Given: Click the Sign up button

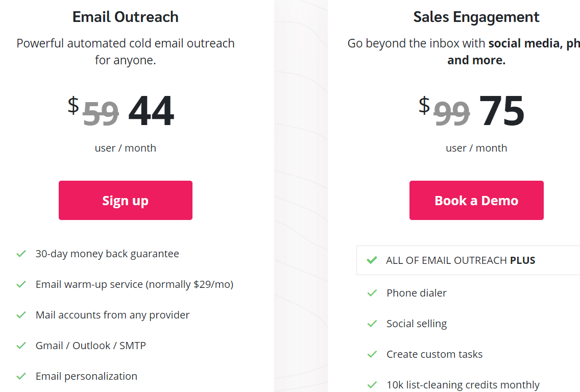Looking at the screenshot, I should [x=126, y=201].
